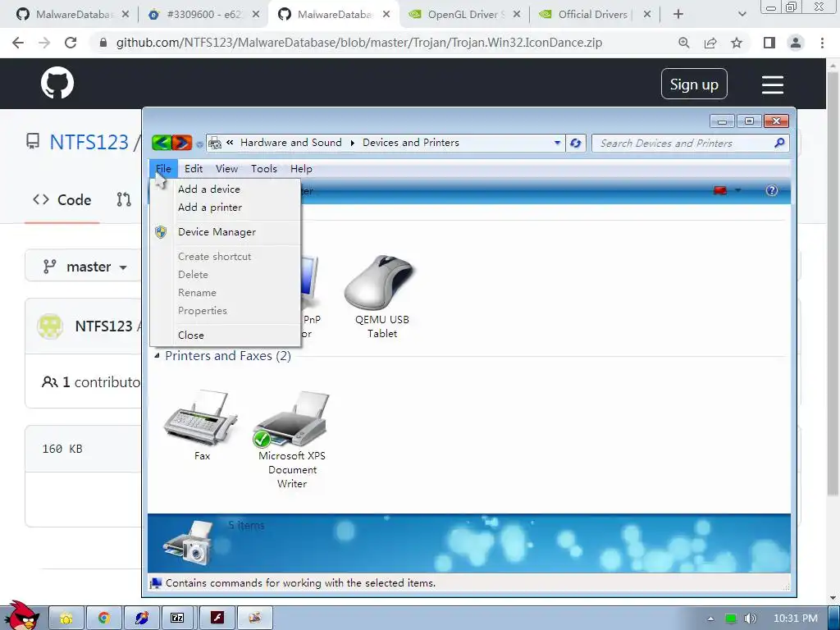Expand the Hardware and Sound breadcrumb arrow
840x630 pixels.
point(353,143)
